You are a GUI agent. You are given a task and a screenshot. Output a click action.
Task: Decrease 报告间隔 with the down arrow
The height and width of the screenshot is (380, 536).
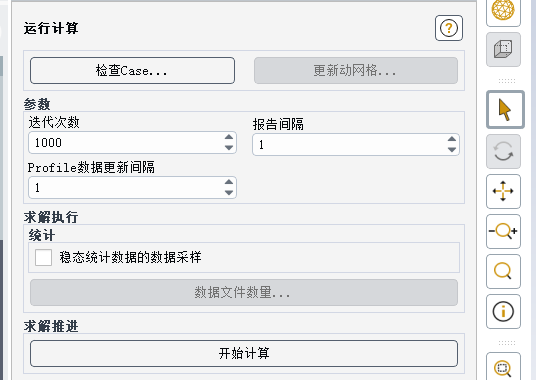(x=452, y=149)
